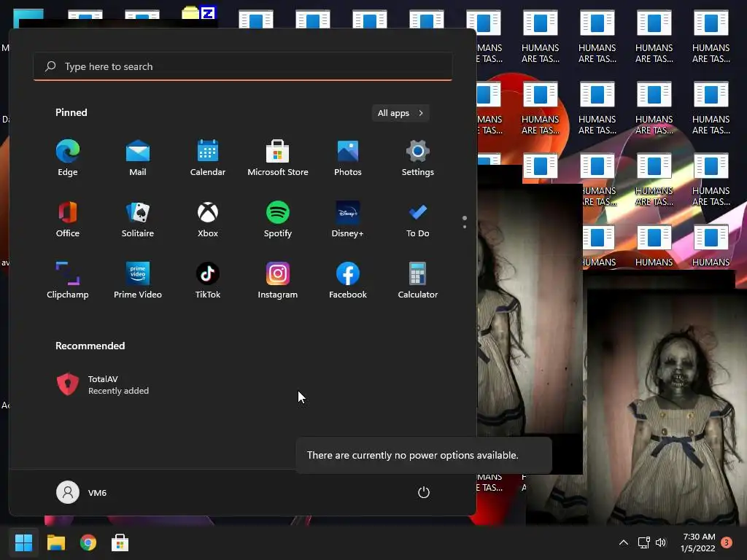Open Microsoft Store pinned tile
747x560 pixels.
[x=278, y=158]
